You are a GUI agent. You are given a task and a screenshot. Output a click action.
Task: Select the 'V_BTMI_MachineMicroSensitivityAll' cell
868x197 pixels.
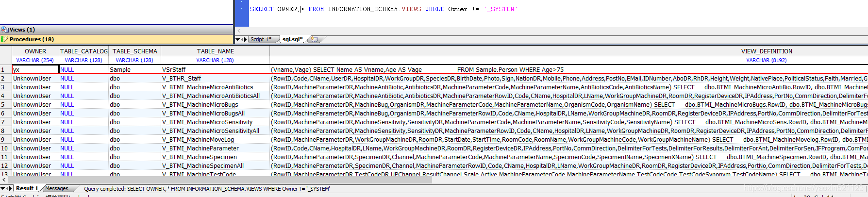click(x=215, y=131)
